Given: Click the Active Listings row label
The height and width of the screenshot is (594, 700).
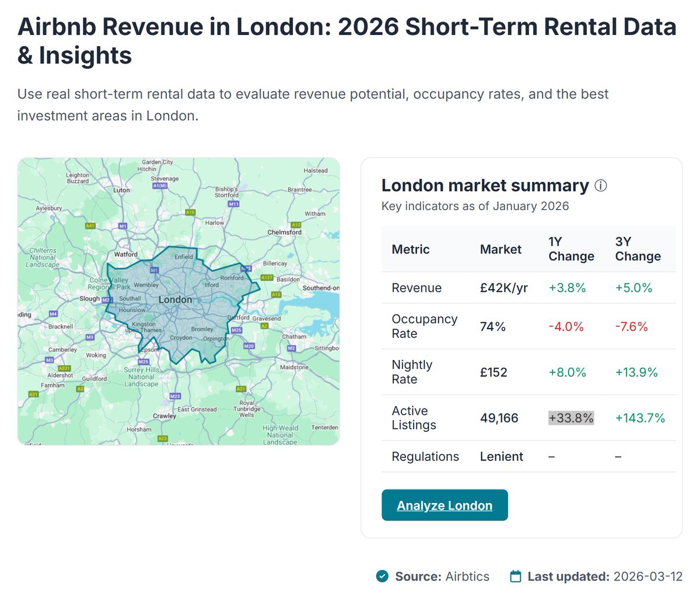Looking at the screenshot, I should pos(414,418).
